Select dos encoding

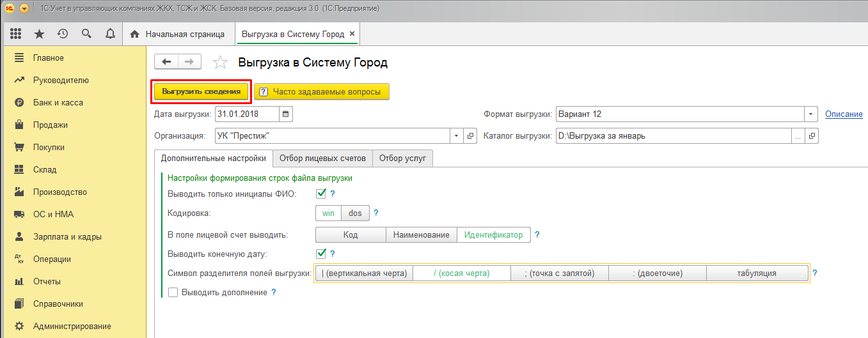355,213
